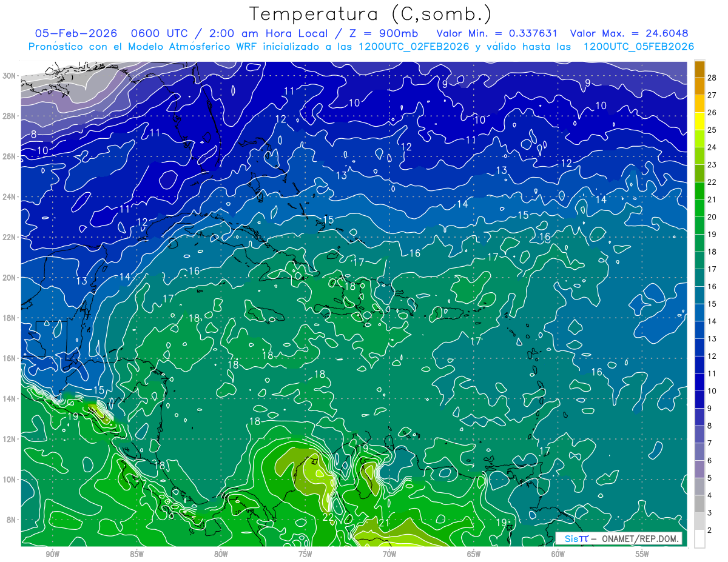
Task: Click the '0600 UTC' time label
Action: 158,33
